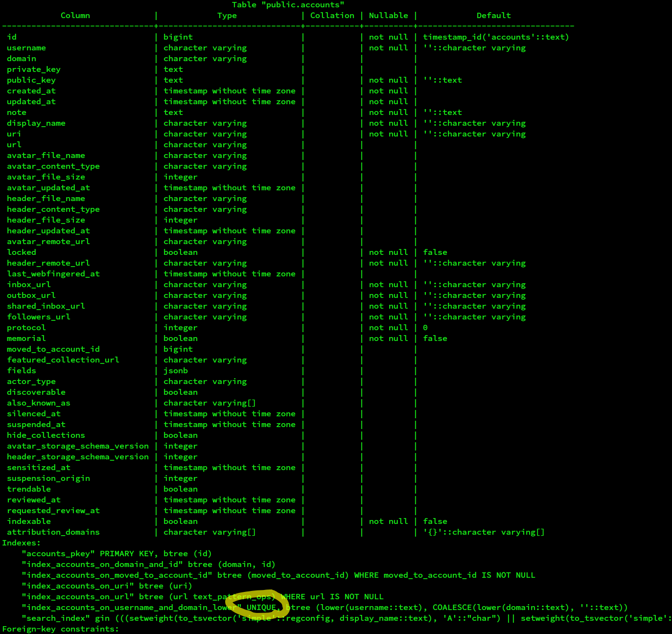Image resolution: width=672 pixels, height=634 pixels.
Task: Click the accounts_pkey PRIMARY KEY index line
Action: (x=116, y=553)
